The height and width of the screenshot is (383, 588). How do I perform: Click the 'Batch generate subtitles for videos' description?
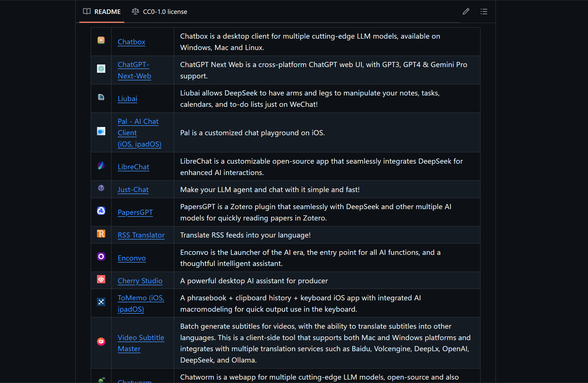pos(325,343)
